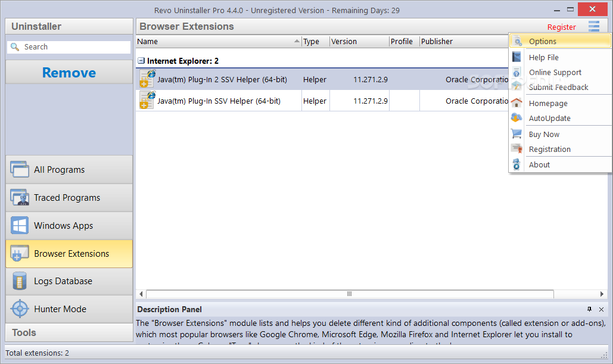The width and height of the screenshot is (613, 364).
Task: Collapse the Uninstaller section header
Action: [69, 26]
